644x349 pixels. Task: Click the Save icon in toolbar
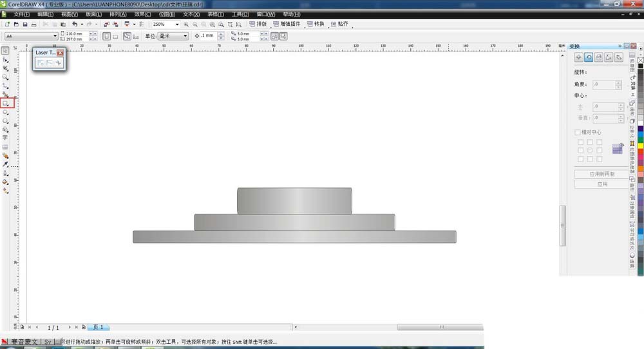pyautogui.click(x=24, y=24)
